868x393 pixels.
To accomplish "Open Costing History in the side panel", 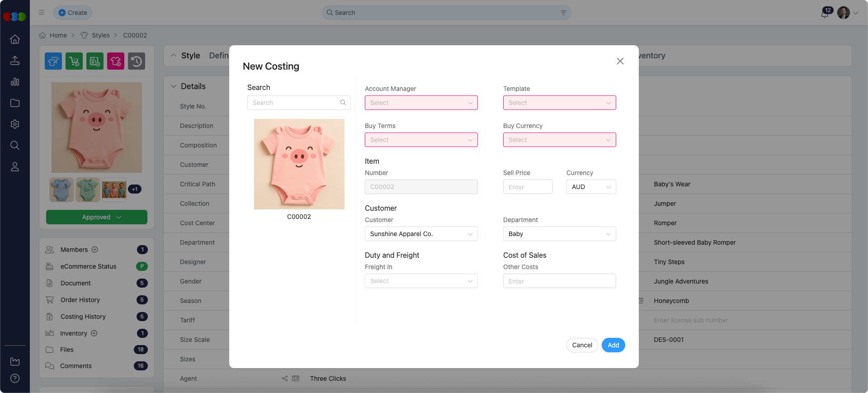I will click(x=83, y=317).
